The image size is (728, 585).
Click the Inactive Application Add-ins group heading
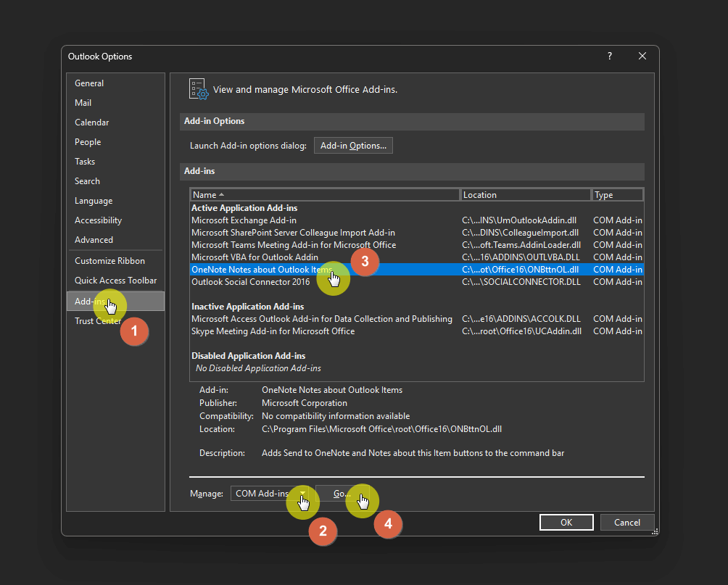pyautogui.click(x=247, y=307)
